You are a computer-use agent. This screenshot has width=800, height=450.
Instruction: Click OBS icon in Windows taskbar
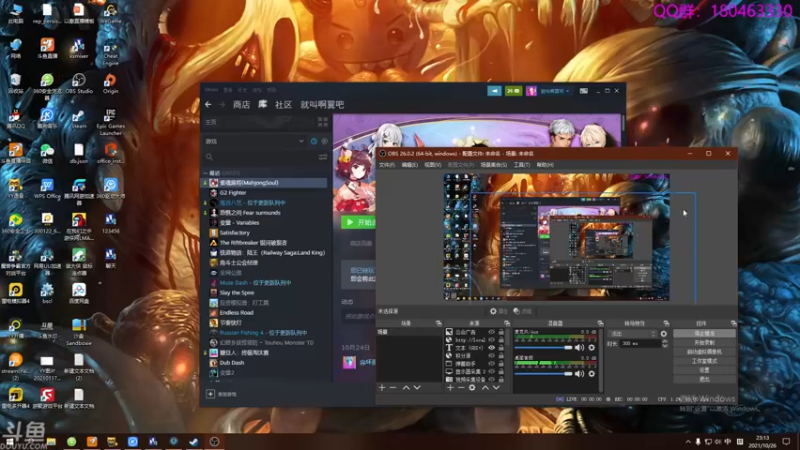214,442
